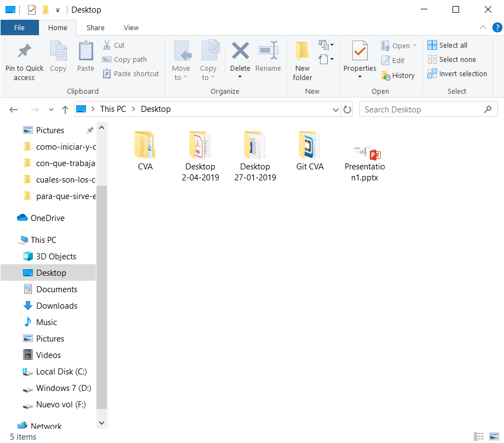Open Windows 7 (D:) drive

[x=57, y=388]
